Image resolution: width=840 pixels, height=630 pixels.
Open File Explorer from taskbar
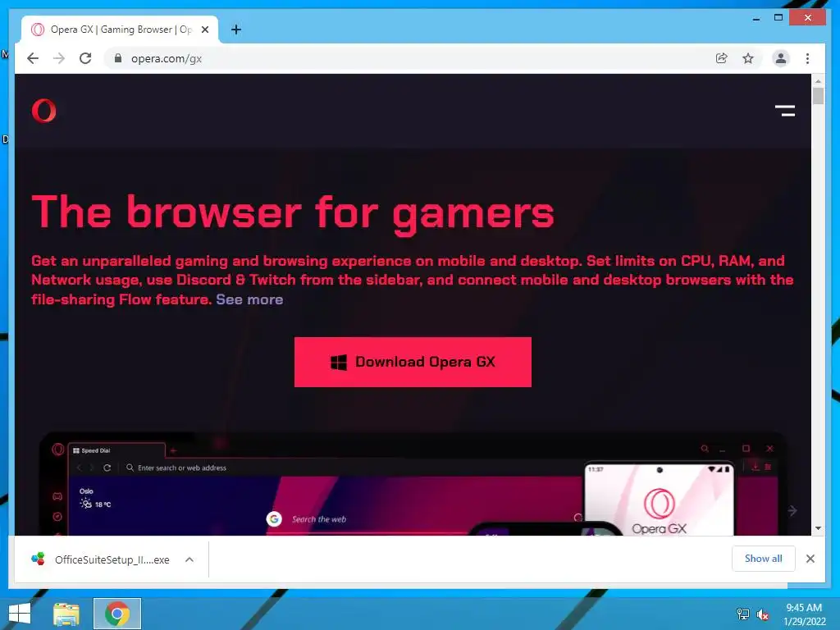coord(66,614)
